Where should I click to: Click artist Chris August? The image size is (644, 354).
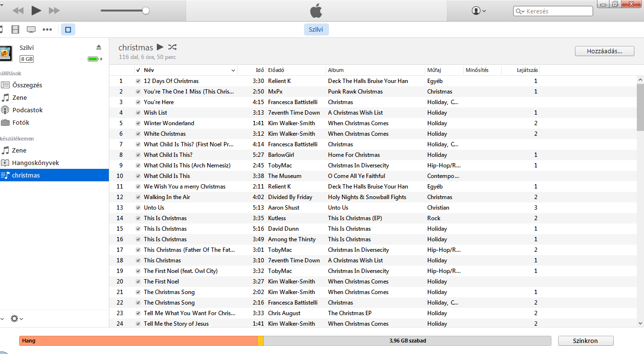(284, 313)
